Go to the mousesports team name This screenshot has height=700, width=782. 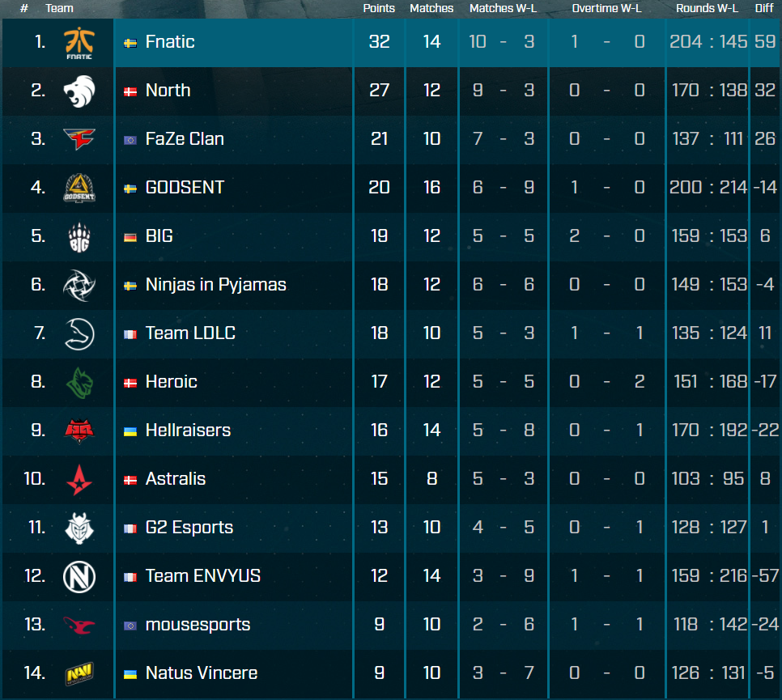pyautogui.click(x=198, y=625)
